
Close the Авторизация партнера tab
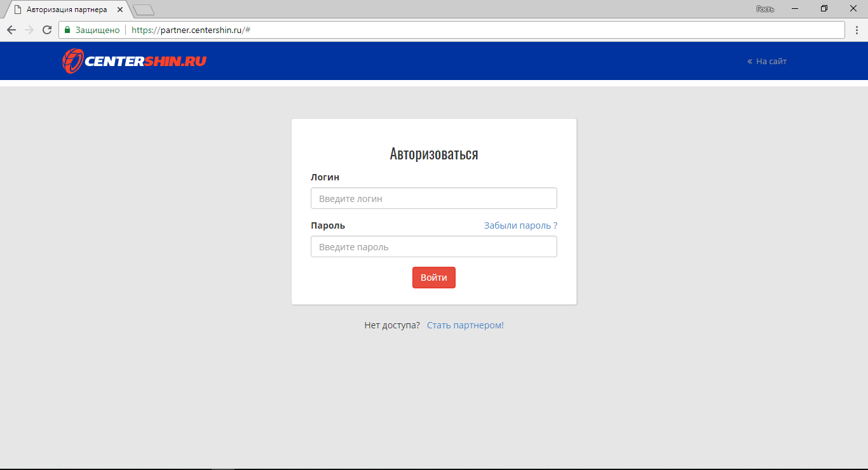click(x=120, y=10)
